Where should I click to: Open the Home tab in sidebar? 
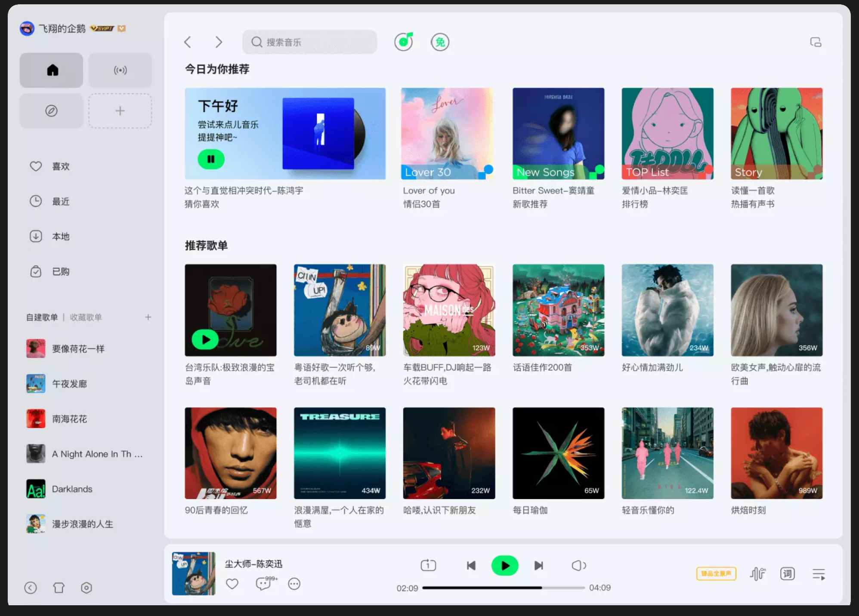(51, 70)
